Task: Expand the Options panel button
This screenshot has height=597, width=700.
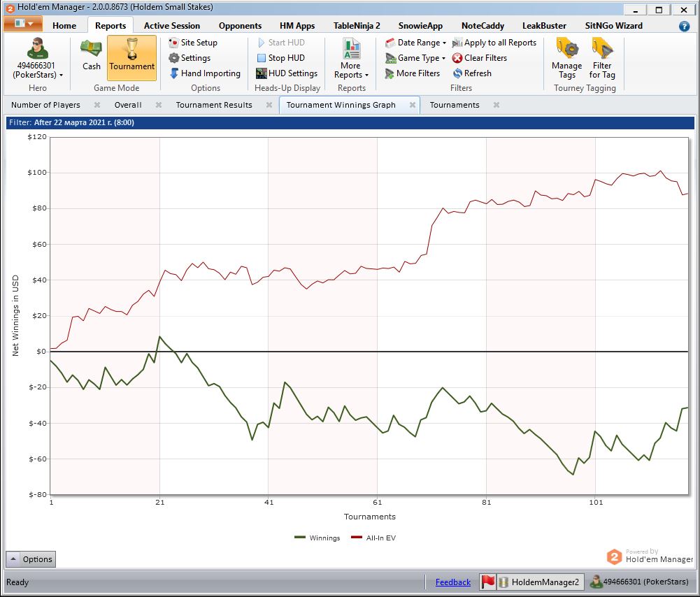Action: click(30, 559)
